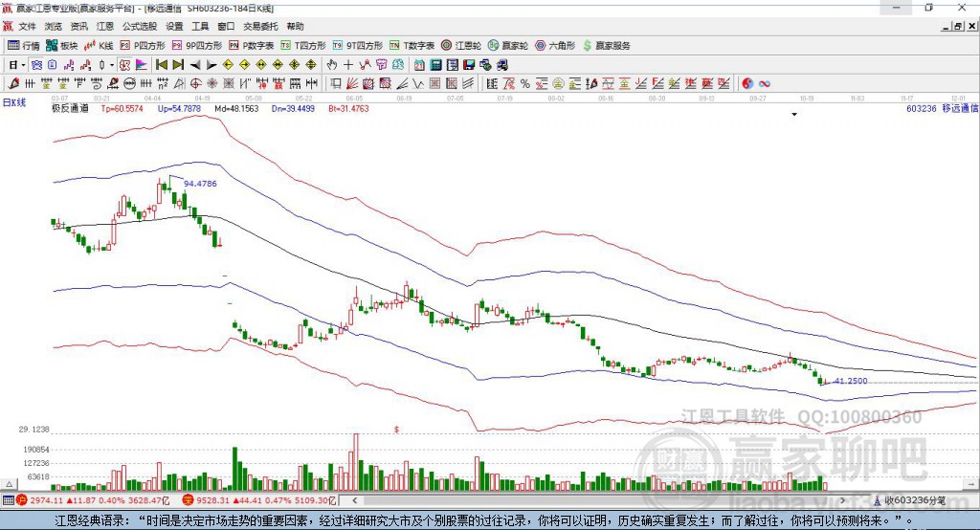This screenshot has height=530, width=980.
Task: Open the 交易委托 menu
Action: pyautogui.click(x=260, y=26)
